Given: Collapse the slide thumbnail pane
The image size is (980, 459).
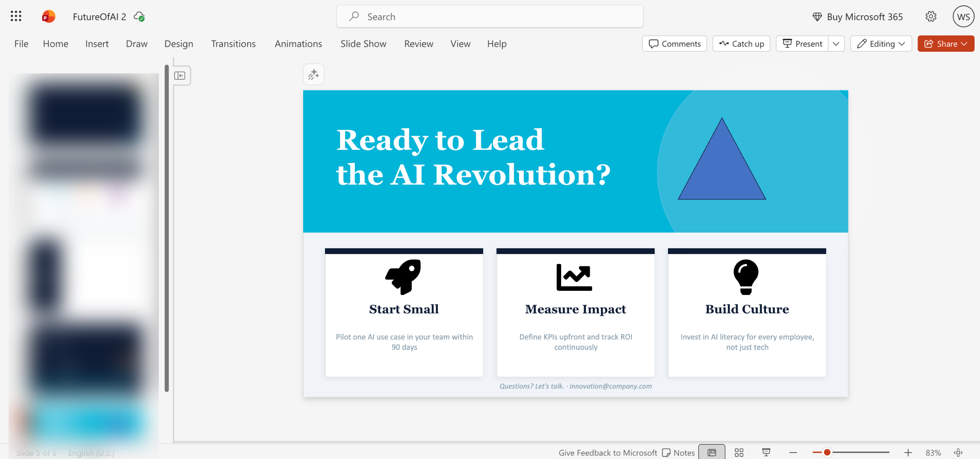Looking at the screenshot, I should (x=180, y=75).
